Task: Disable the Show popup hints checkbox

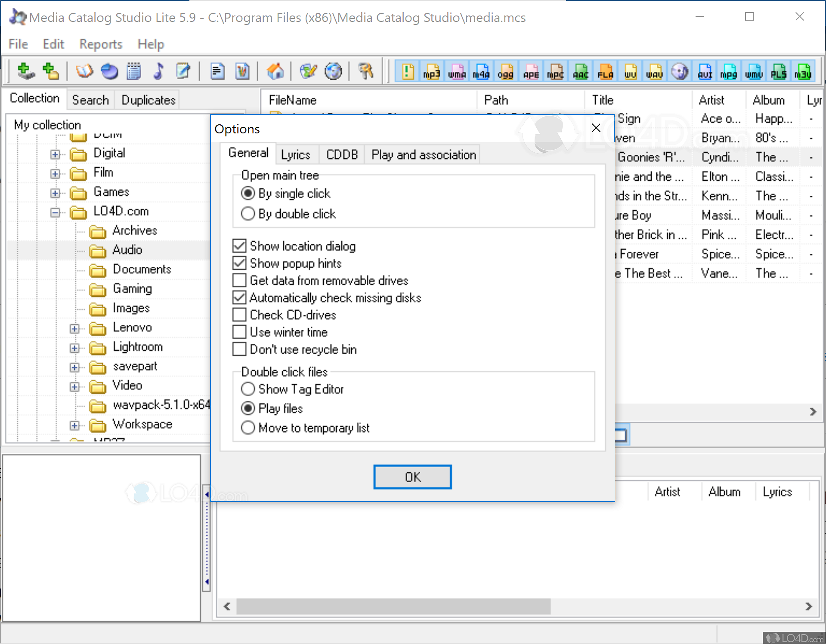Action: point(239,263)
